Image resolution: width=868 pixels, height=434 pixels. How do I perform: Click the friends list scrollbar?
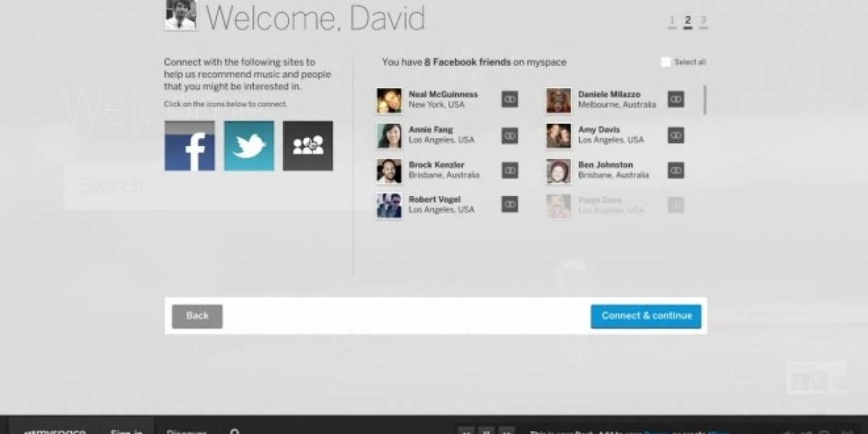click(705, 100)
